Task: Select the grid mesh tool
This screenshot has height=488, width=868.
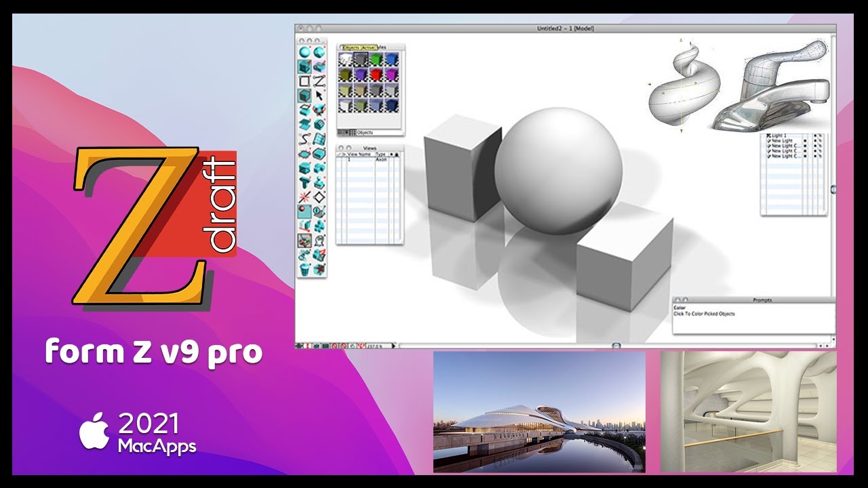Action: click(x=319, y=138)
